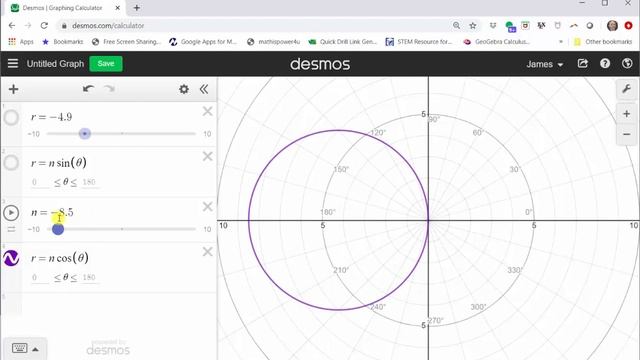Reload the browser page
640x360 pixels.
point(44,25)
